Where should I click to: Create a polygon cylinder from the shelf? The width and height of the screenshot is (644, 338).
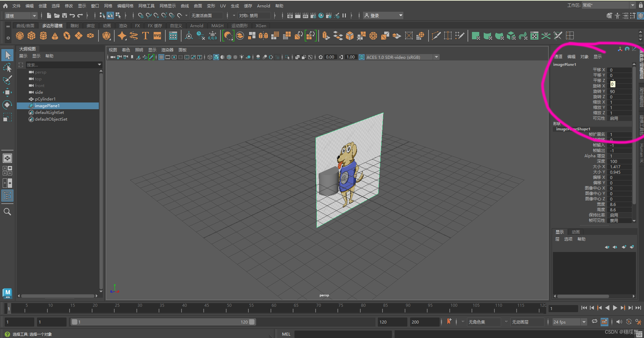[43, 36]
